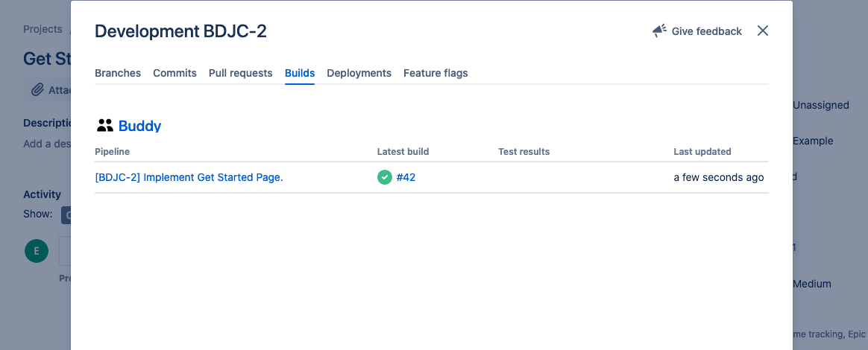Open build #42 link
The height and width of the screenshot is (350, 868).
click(406, 177)
